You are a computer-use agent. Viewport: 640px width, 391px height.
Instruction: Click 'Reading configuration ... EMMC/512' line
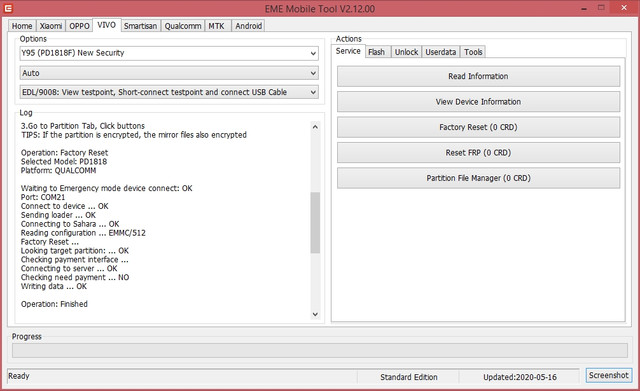click(83, 233)
